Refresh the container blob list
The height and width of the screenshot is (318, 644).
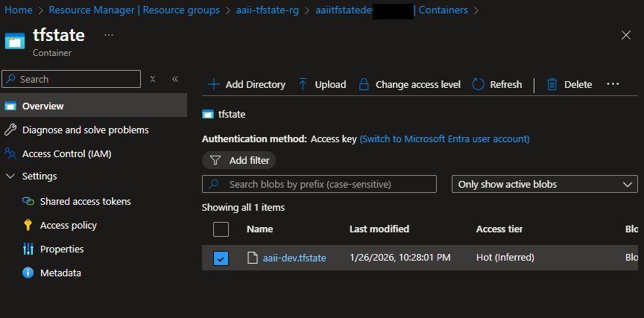497,85
